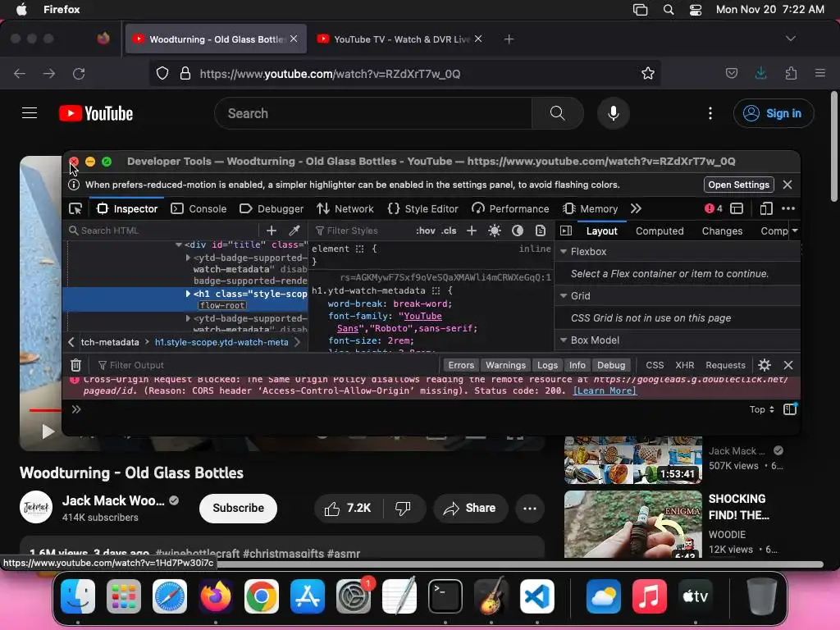Toggle the :hov pseudo-class panel
Viewport: 840px width, 630px height.
point(426,231)
